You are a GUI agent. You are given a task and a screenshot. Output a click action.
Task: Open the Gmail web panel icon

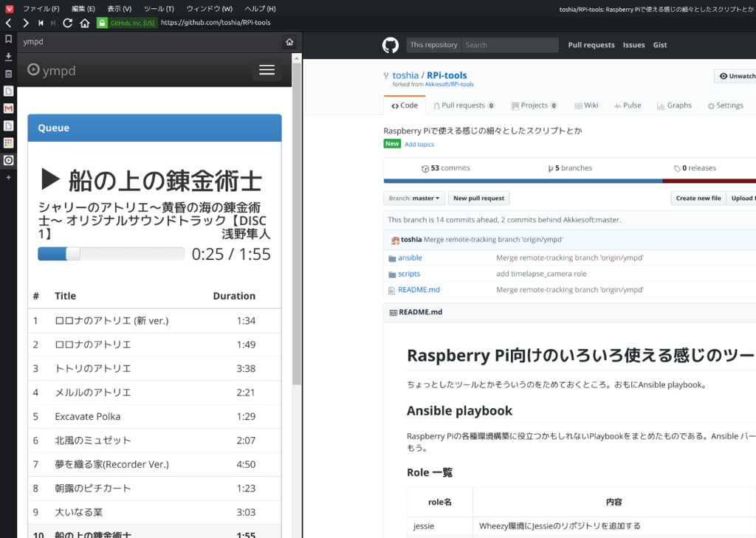point(8,108)
